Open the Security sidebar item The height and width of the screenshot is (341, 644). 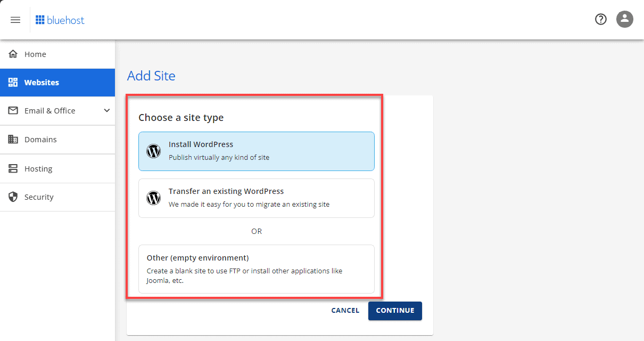tap(57, 197)
